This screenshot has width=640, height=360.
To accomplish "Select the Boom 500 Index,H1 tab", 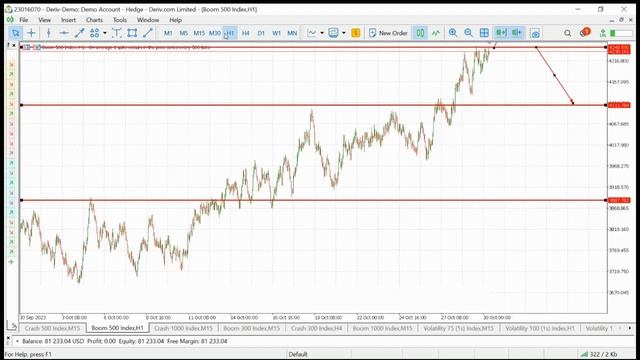I will (x=117, y=328).
